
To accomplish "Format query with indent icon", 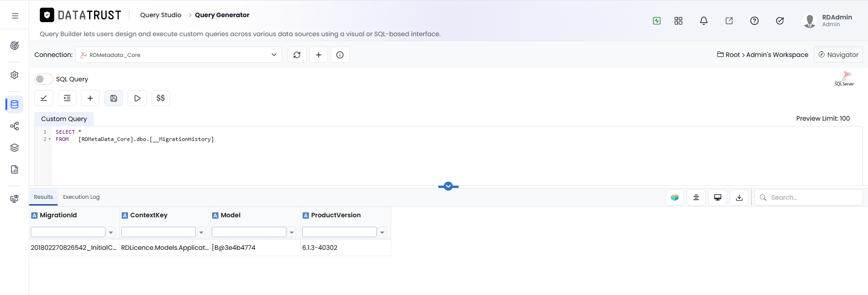I will coord(67,98).
